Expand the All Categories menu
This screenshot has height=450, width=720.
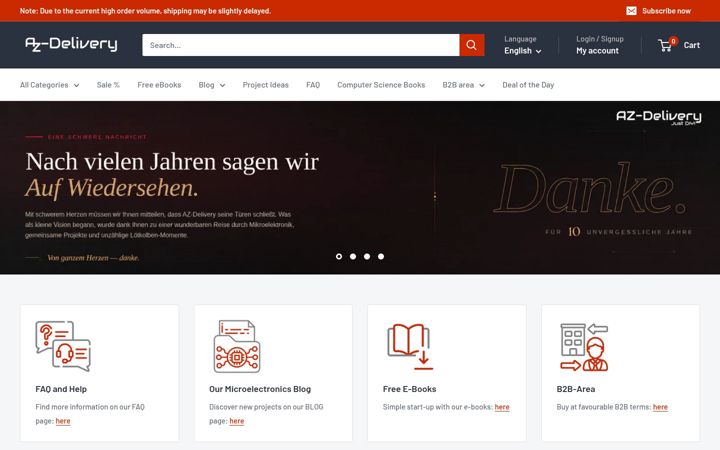click(50, 85)
